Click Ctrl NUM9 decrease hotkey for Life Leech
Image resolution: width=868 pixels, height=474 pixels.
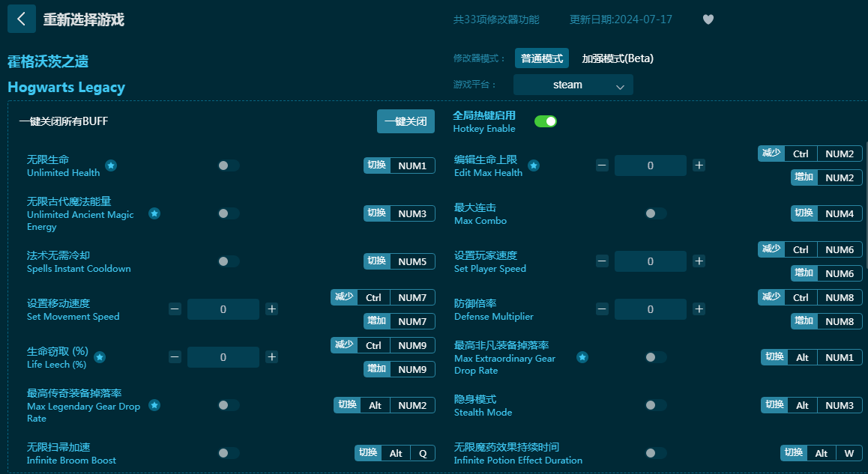click(383, 346)
